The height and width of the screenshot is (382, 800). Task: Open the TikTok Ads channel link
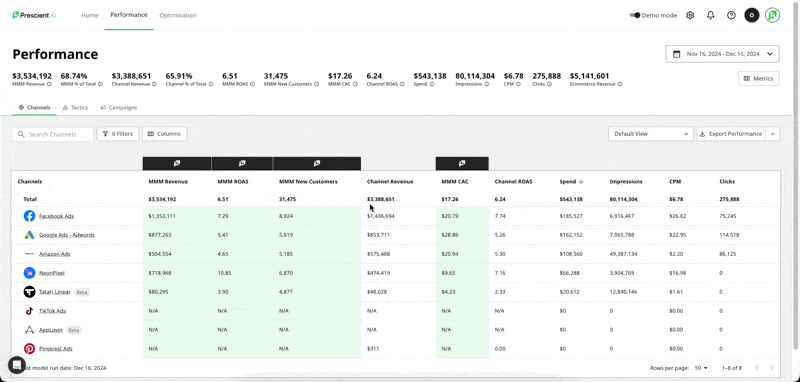(53, 311)
